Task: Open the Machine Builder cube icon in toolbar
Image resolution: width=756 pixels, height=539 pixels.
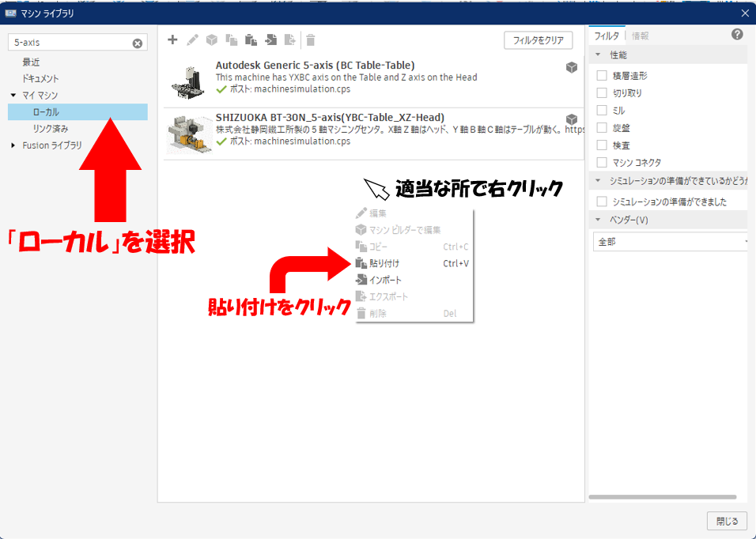Action: [x=211, y=40]
